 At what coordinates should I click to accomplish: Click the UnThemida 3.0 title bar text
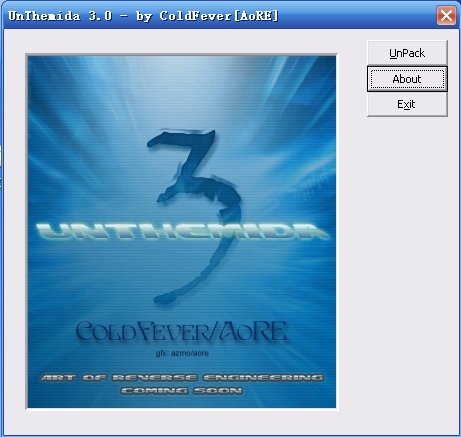pyautogui.click(x=143, y=16)
